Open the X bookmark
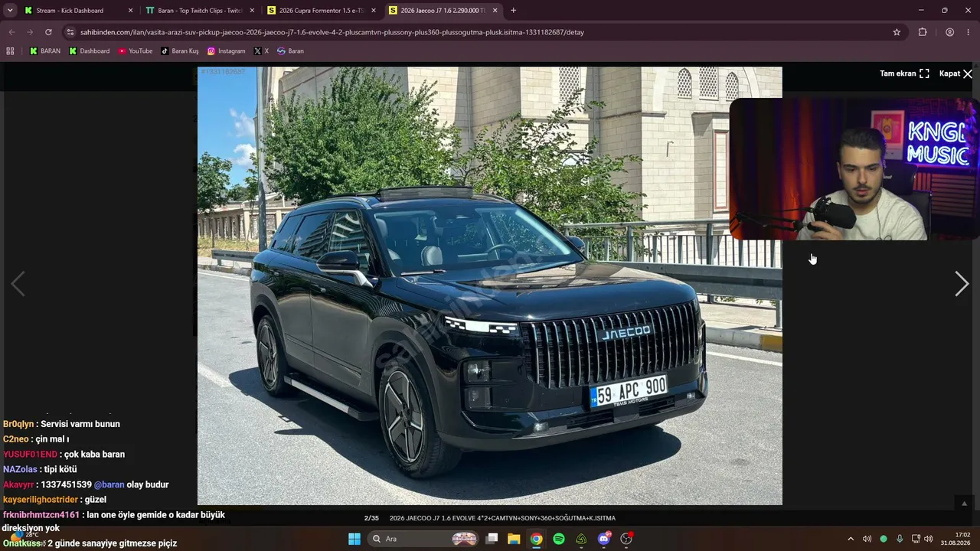 tap(261, 51)
